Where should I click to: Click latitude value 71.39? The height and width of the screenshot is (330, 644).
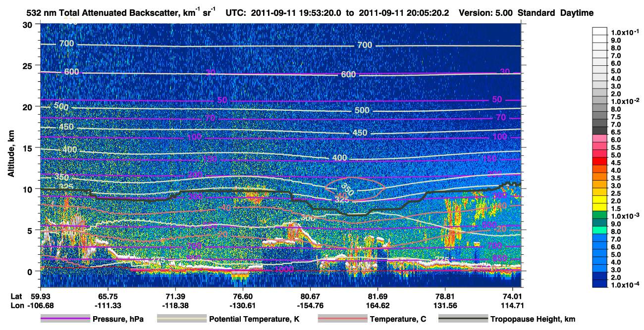[x=175, y=296]
